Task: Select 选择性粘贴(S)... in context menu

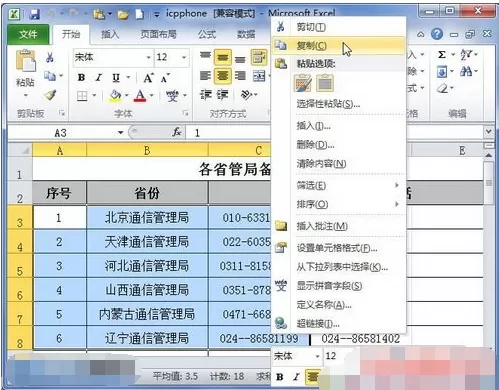Action: click(339, 104)
